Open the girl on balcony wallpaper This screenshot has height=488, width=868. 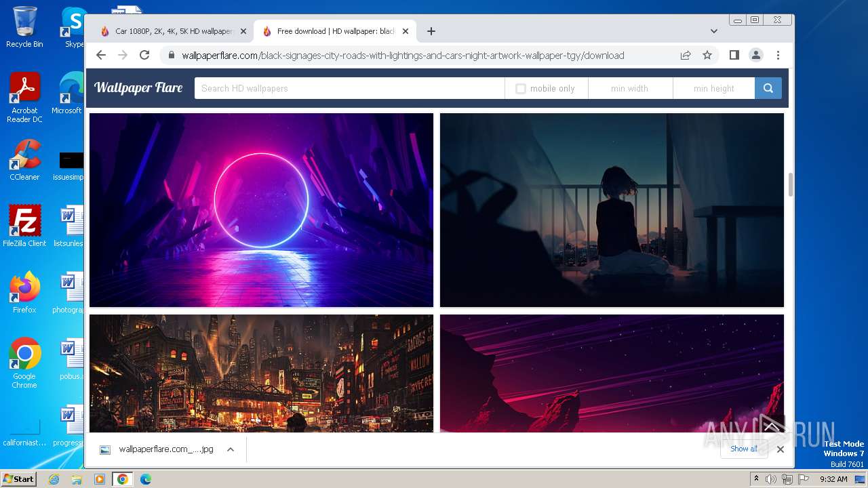(612, 210)
